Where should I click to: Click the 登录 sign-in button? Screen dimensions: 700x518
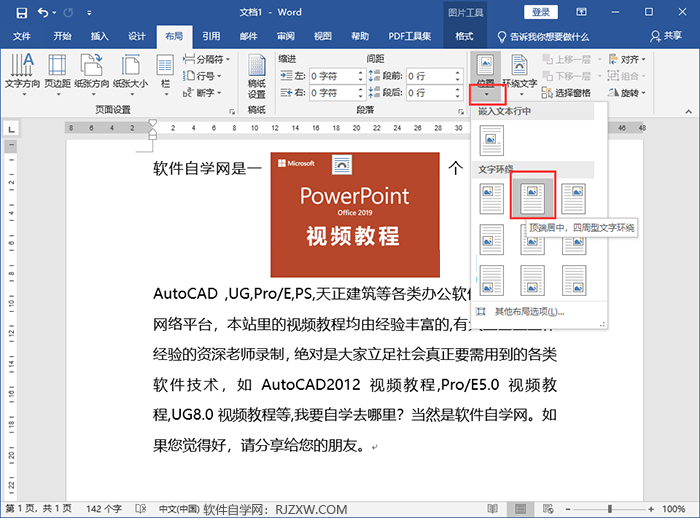point(541,13)
